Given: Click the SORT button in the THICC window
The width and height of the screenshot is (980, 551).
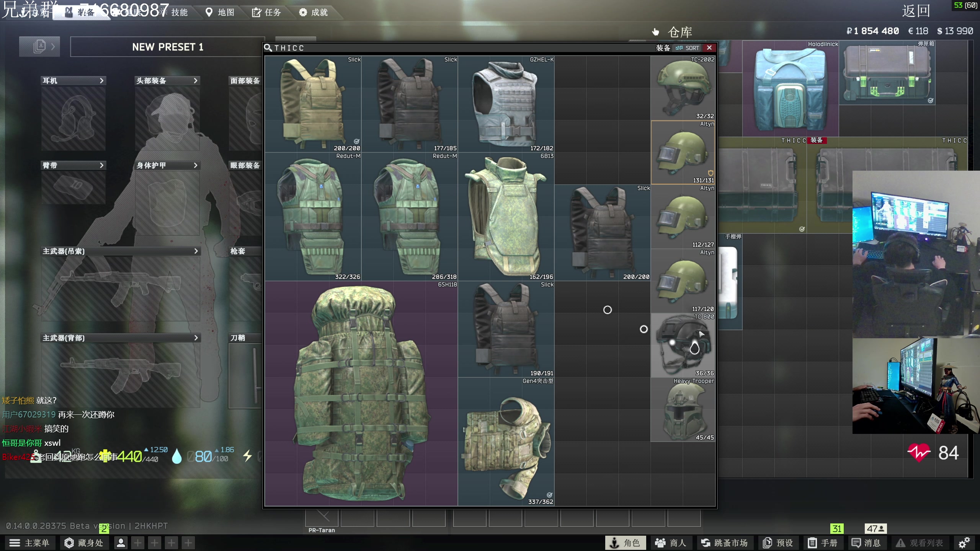Looking at the screenshot, I should 688,48.
